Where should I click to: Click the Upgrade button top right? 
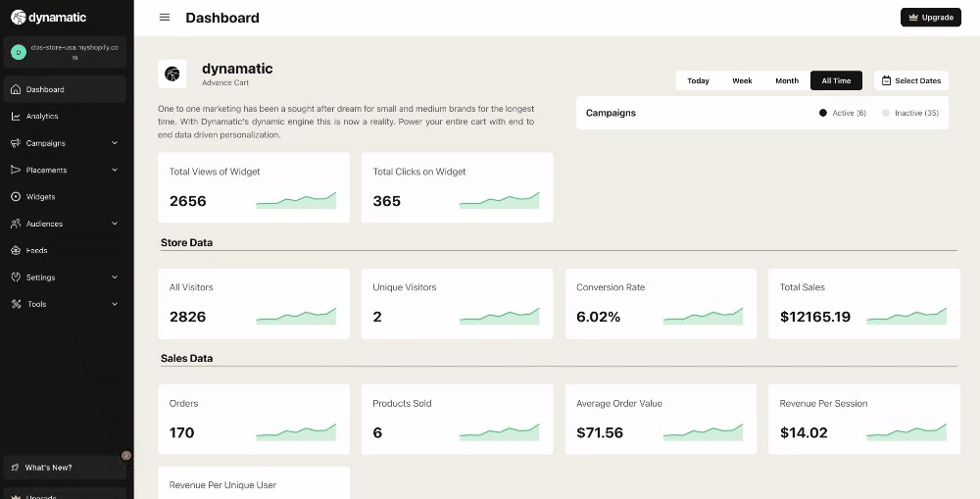(x=930, y=18)
